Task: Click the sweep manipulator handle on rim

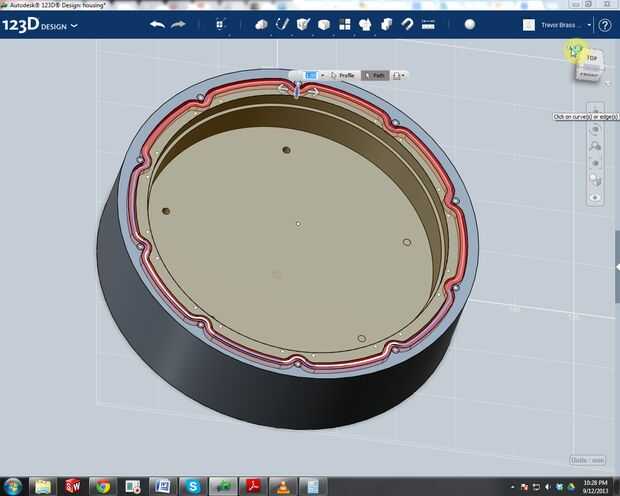Action: 298,91
